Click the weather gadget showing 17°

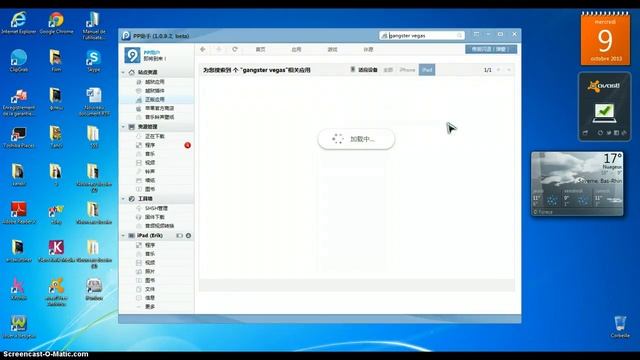(x=577, y=184)
